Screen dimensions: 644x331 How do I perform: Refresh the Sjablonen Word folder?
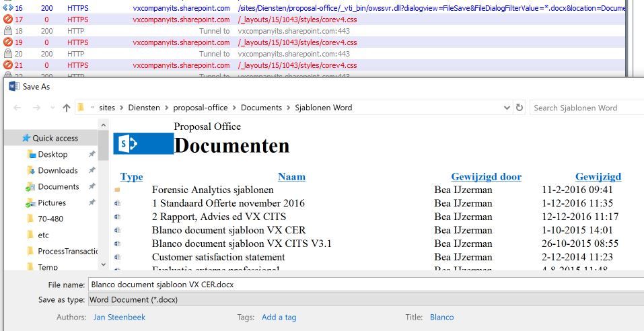[x=520, y=108]
